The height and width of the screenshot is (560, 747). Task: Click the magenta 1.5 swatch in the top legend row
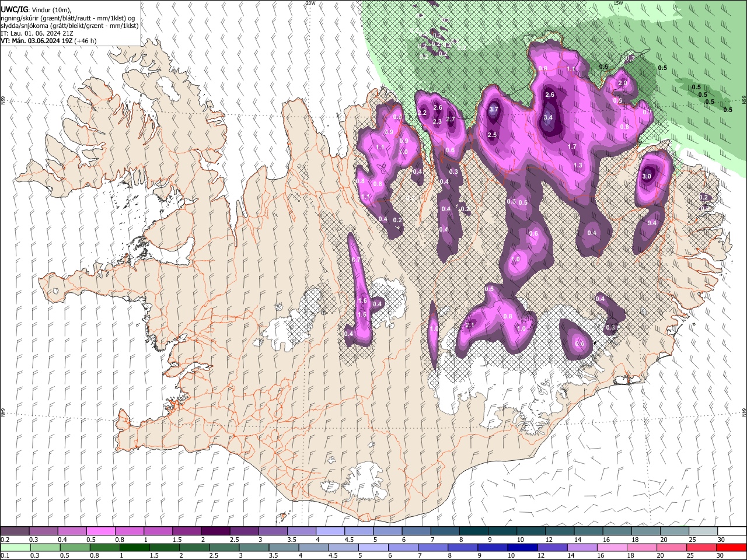(x=187, y=531)
